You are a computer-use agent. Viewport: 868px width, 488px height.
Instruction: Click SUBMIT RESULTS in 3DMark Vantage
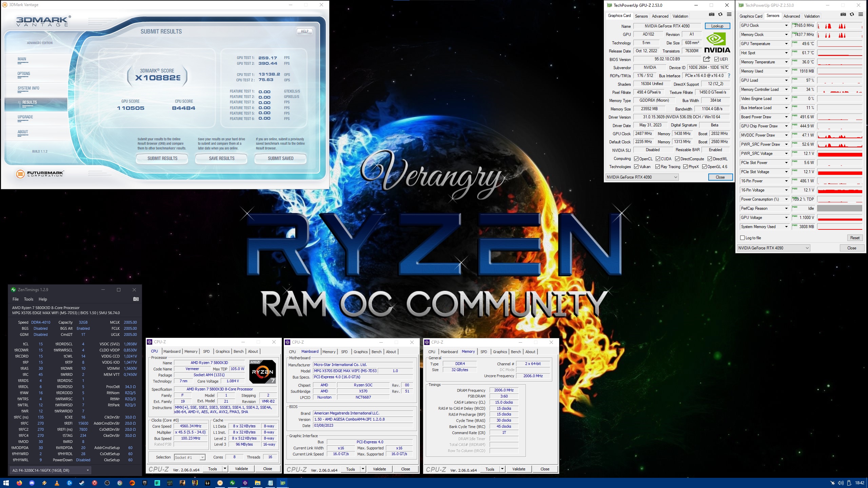(162, 158)
